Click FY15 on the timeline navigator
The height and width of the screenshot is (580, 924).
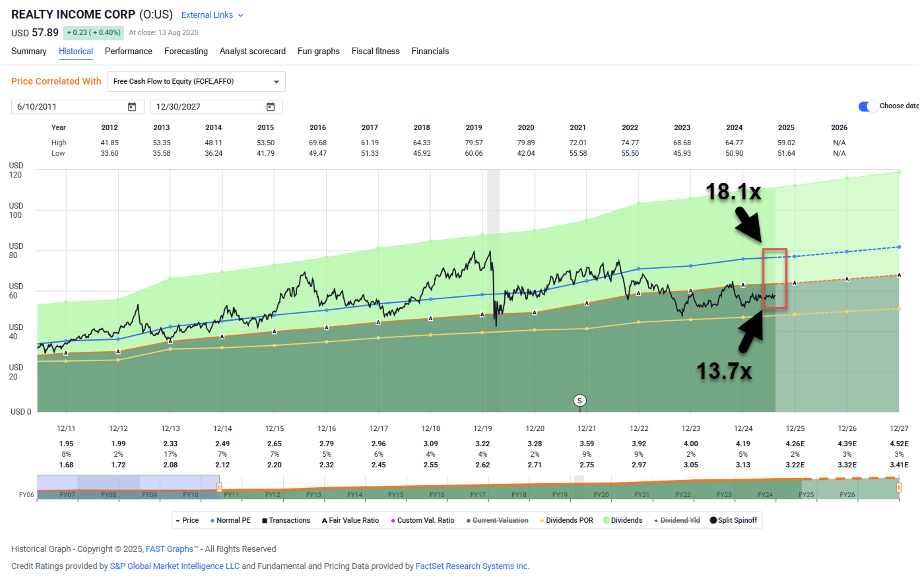(395, 495)
